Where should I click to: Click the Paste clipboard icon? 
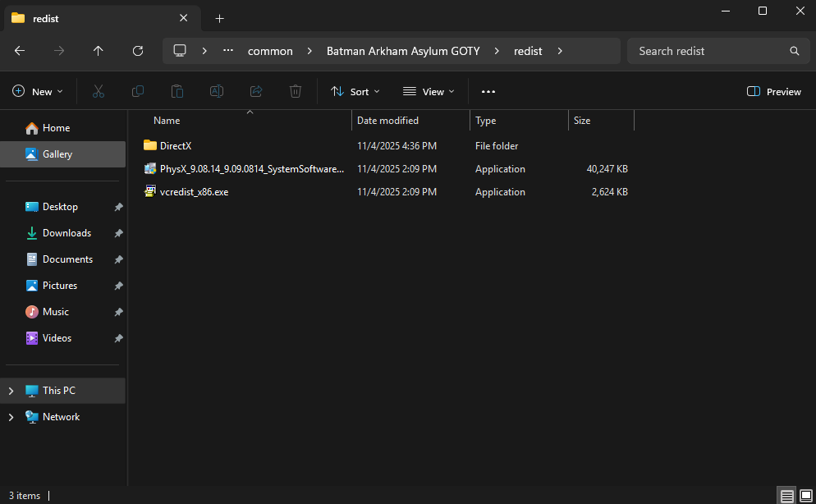pyautogui.click(x=177, y=91)
